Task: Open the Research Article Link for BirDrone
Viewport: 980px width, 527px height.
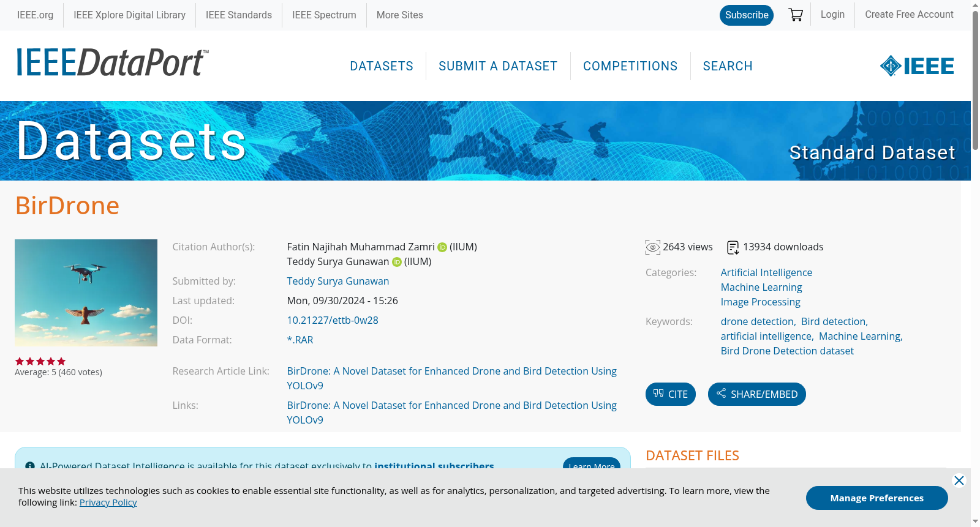Action: point(452,378)
